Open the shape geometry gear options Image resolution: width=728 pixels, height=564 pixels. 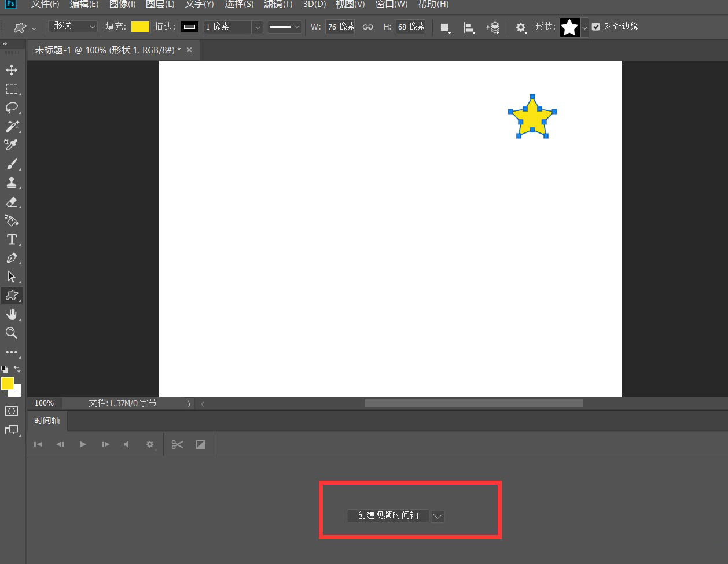[521, 27]
